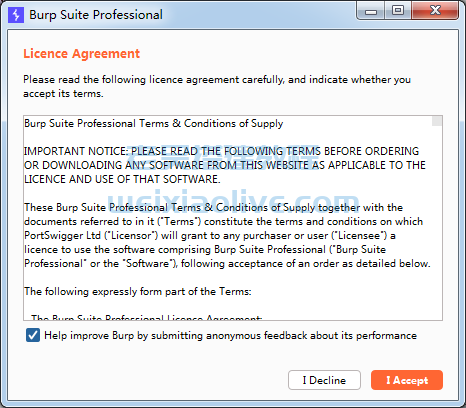Click the Burp Suite logo icon in title bar
This screenshot has height=408, width=466.
click(16, 15)
